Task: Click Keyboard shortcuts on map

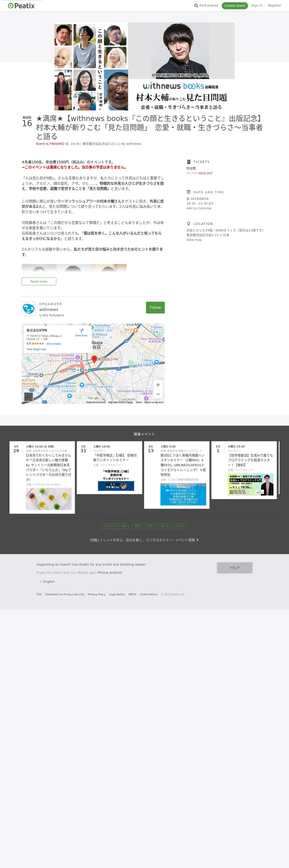Action: (x=96, y=402)
